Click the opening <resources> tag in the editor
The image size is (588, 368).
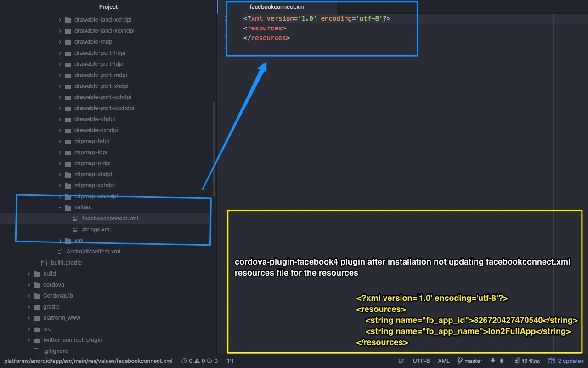coord(265,28)
